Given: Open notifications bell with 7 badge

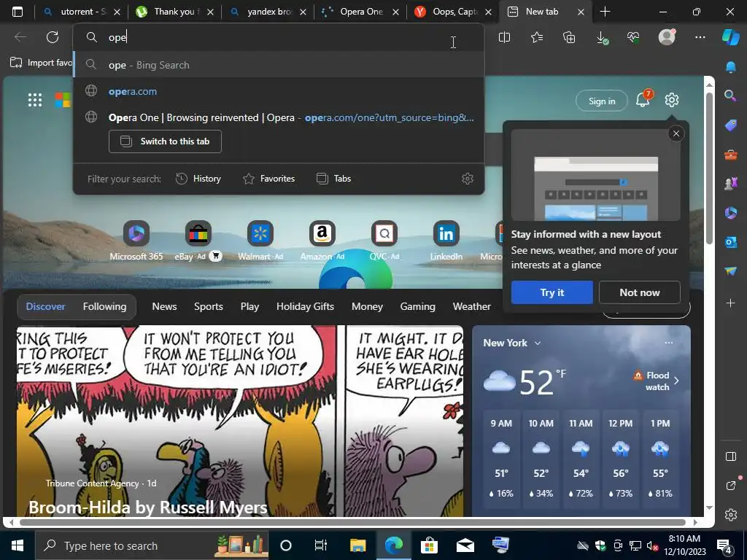Looking at the screenshot, I should click(x=643, y=99).
